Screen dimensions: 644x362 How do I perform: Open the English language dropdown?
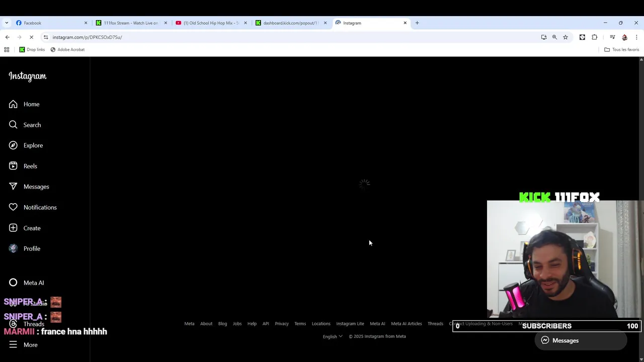pyautogui.click(x=333, y=336)
